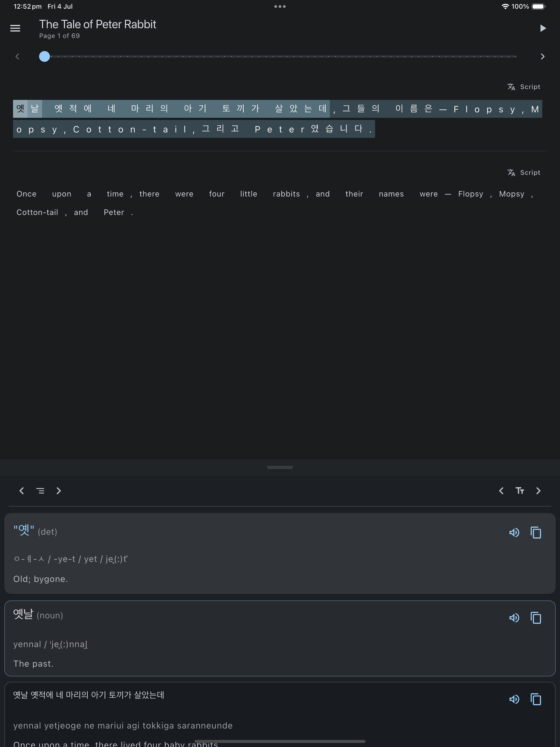Select the Korean word 옛적에
This screenshot has width=560, height=747.
pyautogui.click(x=73, y=109)
